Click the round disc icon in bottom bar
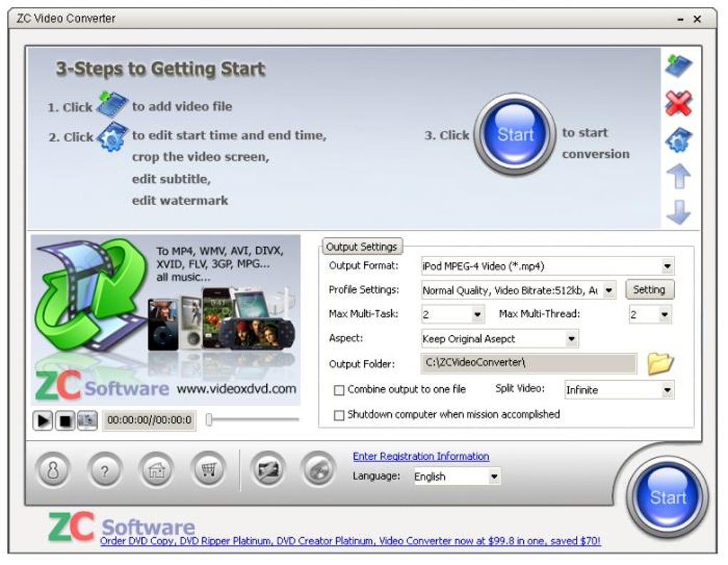The height and width of the screenshot is (565, 728). (318, 469)
